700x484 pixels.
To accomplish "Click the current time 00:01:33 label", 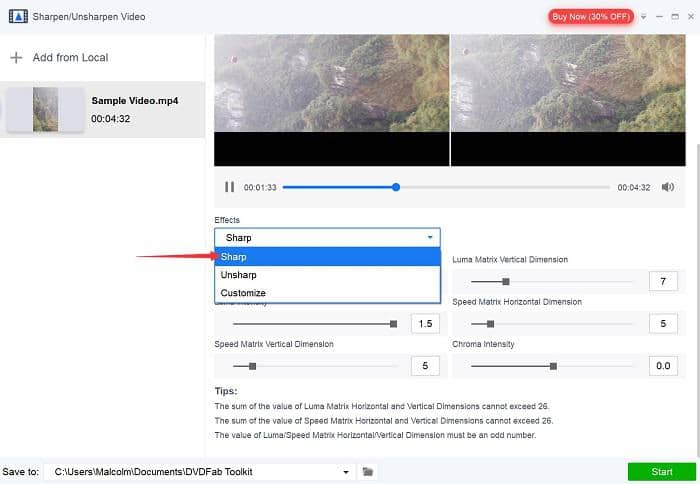I will 260,188.
